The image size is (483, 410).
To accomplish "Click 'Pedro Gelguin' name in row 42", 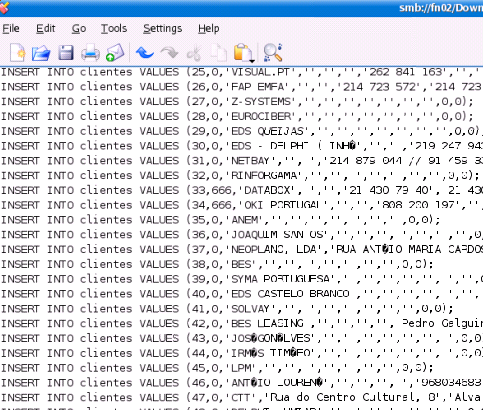I will [x=442, y=323].
